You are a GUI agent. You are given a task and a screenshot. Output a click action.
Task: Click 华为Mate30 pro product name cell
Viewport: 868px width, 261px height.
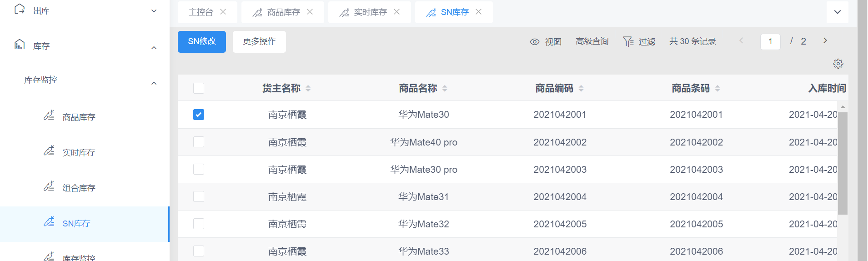[x=424, y=170]
